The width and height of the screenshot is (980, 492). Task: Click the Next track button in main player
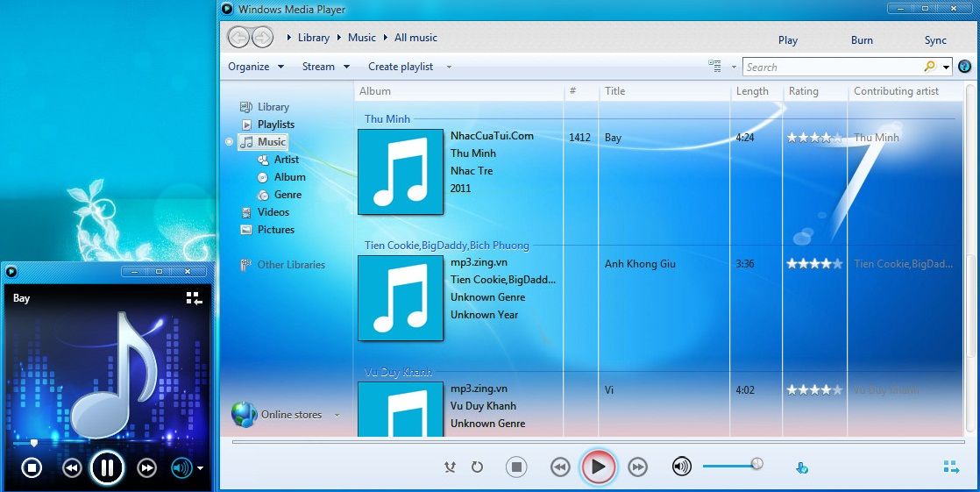coord(637,467)
